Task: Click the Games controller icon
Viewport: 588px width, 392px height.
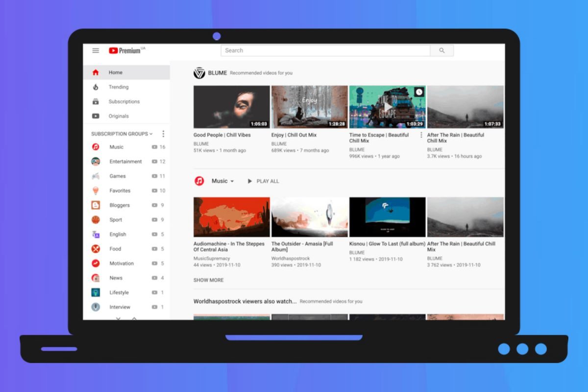Action: pos(96,176)
